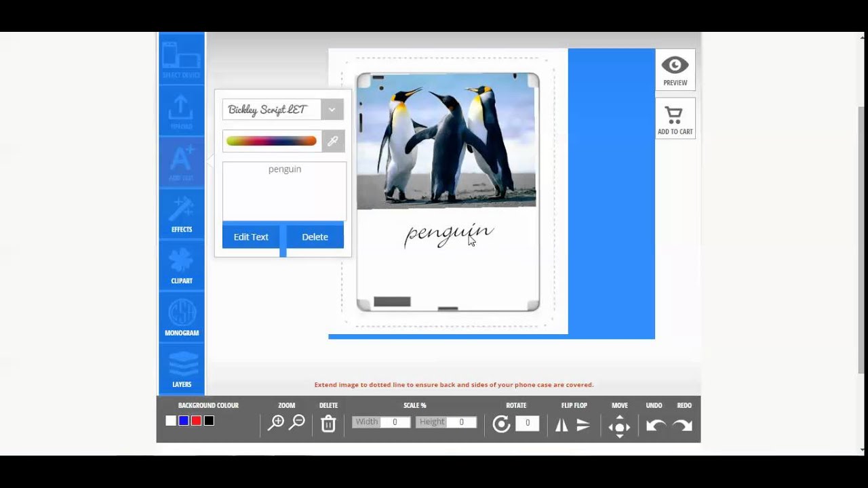Redo the last action
868x488 pixels.
tap(682, 426)
